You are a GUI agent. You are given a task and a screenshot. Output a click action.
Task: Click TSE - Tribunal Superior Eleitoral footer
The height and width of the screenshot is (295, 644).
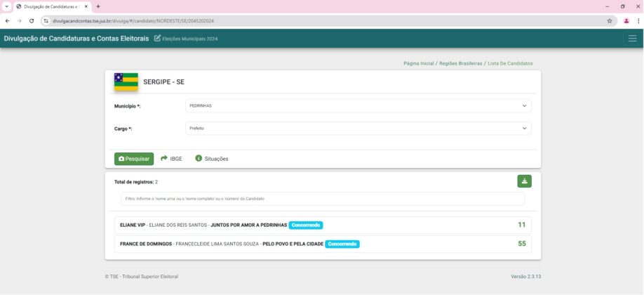coord(142,277)
